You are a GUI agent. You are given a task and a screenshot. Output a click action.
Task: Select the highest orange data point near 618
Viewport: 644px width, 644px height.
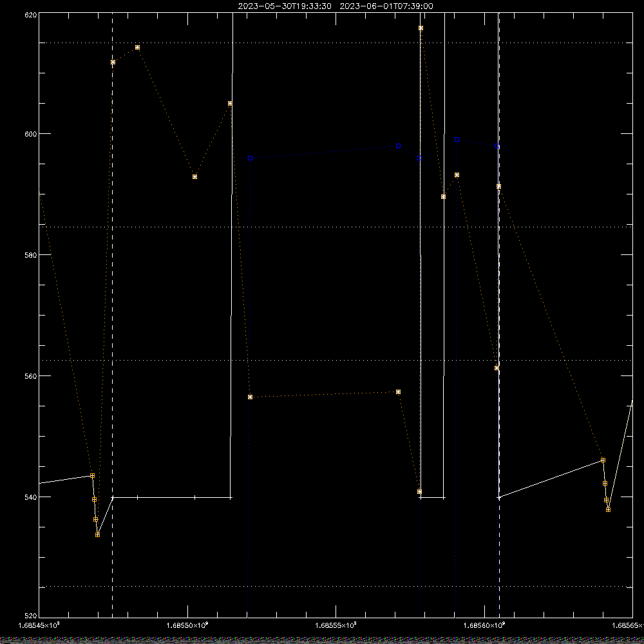[421, 28]
